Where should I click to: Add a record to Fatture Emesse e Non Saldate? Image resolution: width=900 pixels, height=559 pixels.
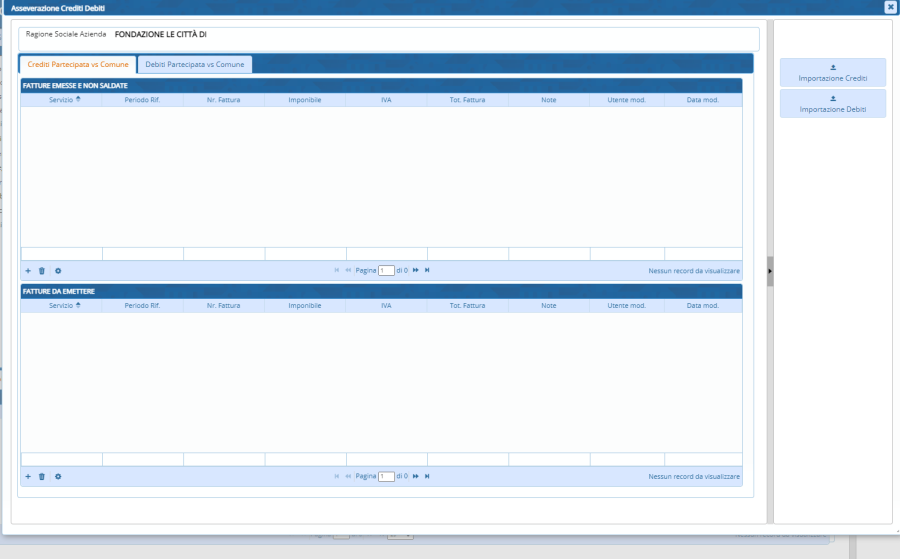(x=28, y=271)
